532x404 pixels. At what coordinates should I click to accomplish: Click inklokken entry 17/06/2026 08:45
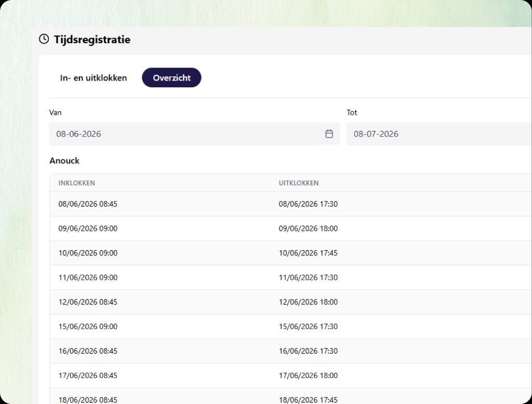point(88,375)
